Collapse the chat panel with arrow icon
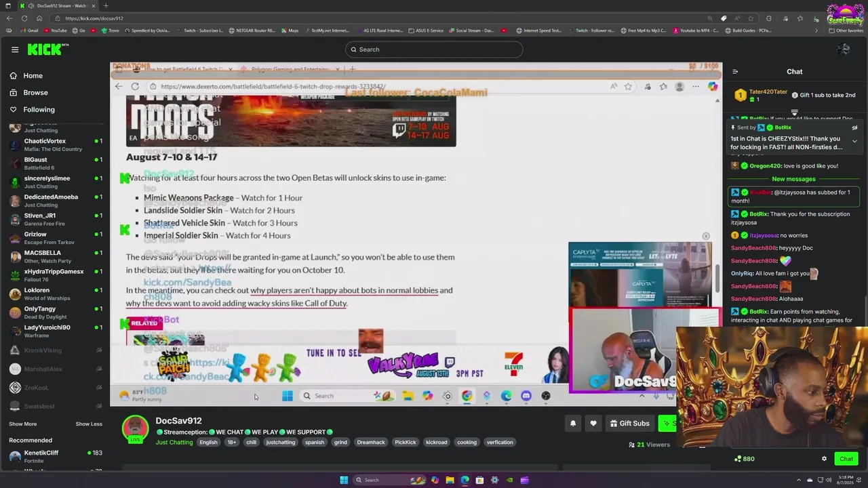Image resolution: width=868 pixels, height=488 pixels. point(735,71)
